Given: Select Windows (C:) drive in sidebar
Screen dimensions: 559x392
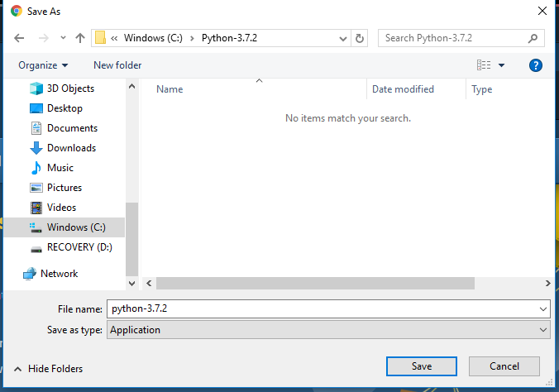Looking at the screenshot, I should [64, 227].
